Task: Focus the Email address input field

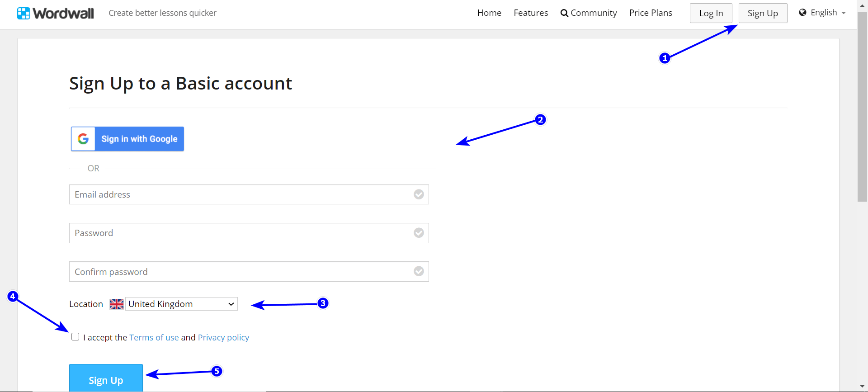Action: (x=240, y=194)
